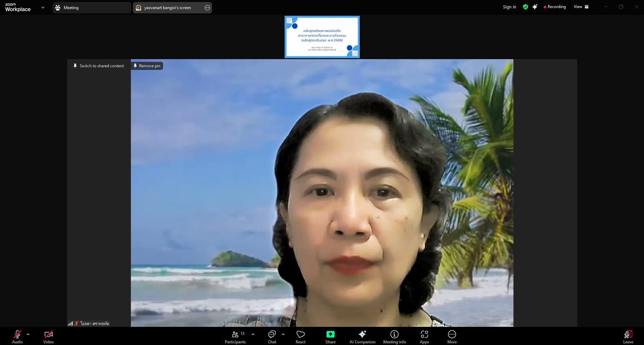Screen dimensions: 644x345
Task: Click the Sign in link
Action: (509, 7)
